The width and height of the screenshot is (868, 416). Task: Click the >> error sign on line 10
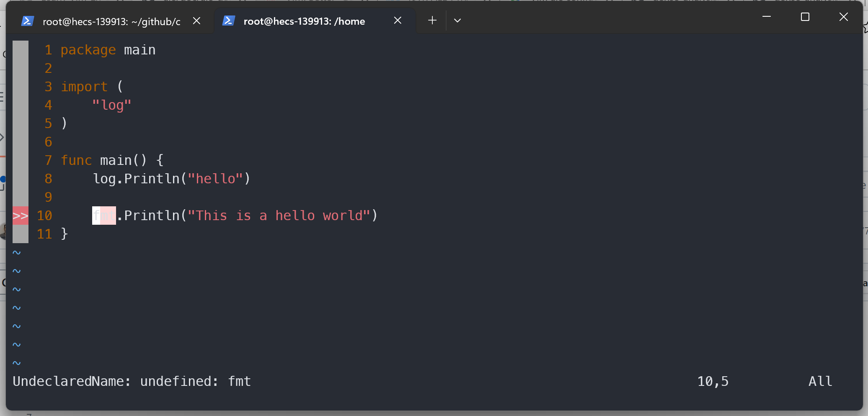20,216
